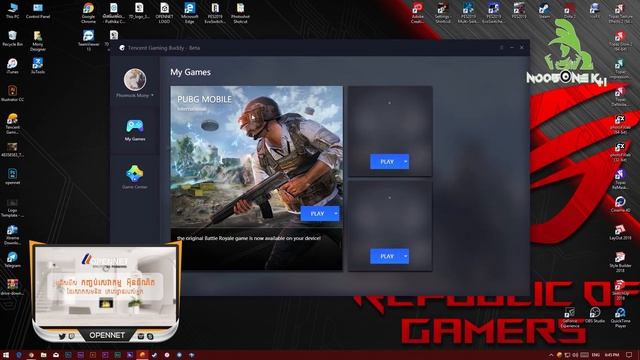The height and width of the screenshot is (360, 640).
Task: Show hidden system tray icons chevron
Action: point(551,355)
